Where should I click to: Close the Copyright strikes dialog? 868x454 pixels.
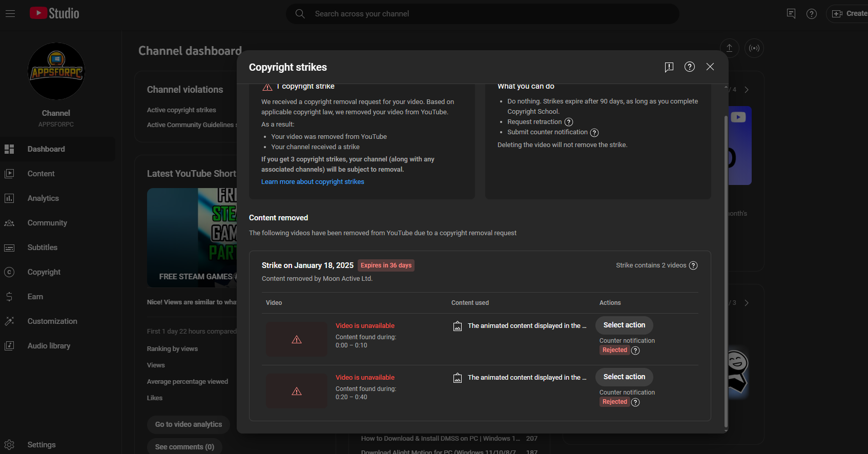tap(710, 67)
